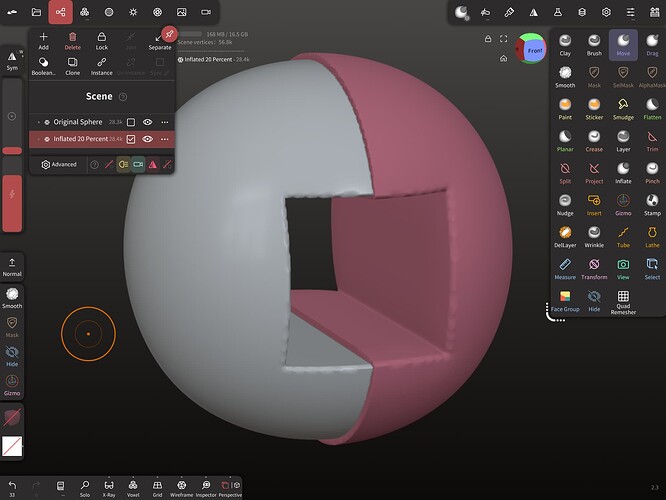Select the Measure tool
This screenshot has width=666, height=500.
(x=565, y=269)
